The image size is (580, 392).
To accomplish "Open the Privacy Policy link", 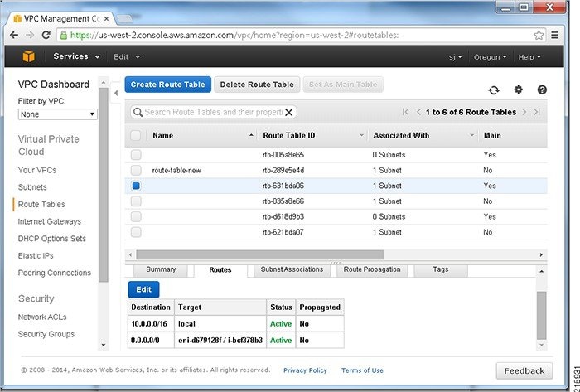I will point(305,370).
